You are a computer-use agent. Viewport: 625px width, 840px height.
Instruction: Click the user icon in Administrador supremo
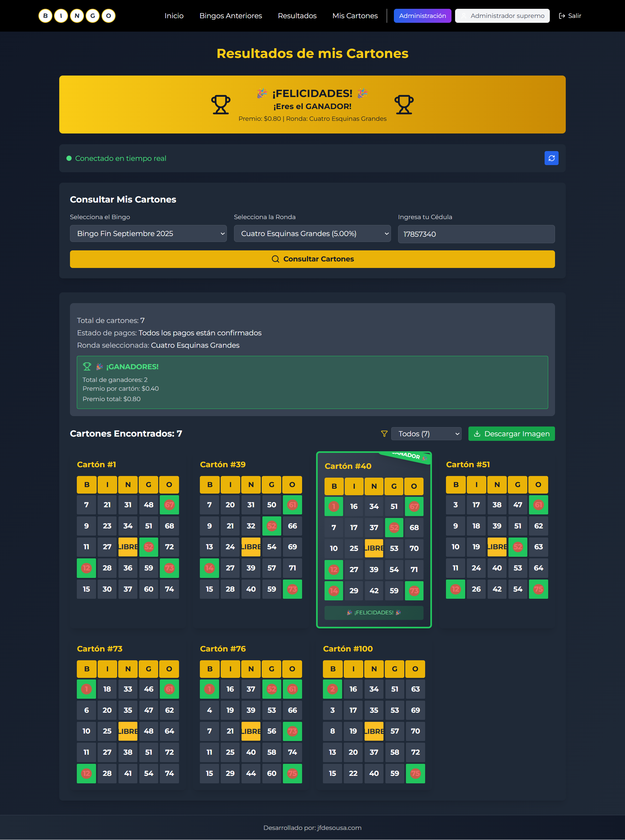point(464,16)
